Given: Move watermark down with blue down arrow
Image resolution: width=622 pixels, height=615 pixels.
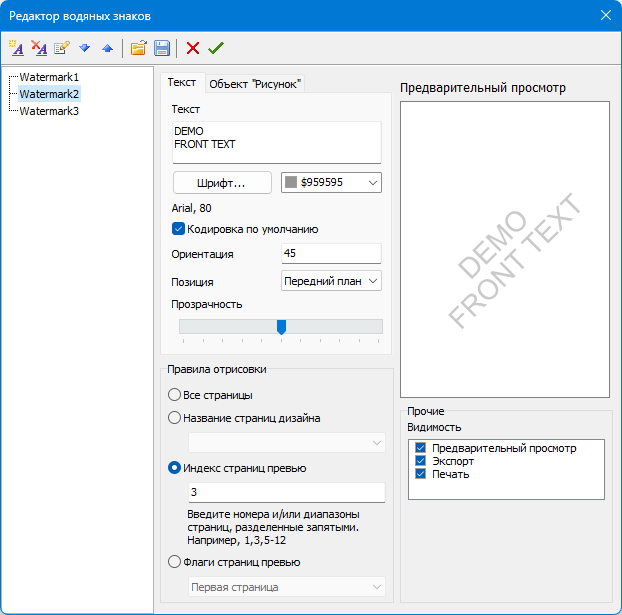Looking at the screenshot, I should click(85, 47).
